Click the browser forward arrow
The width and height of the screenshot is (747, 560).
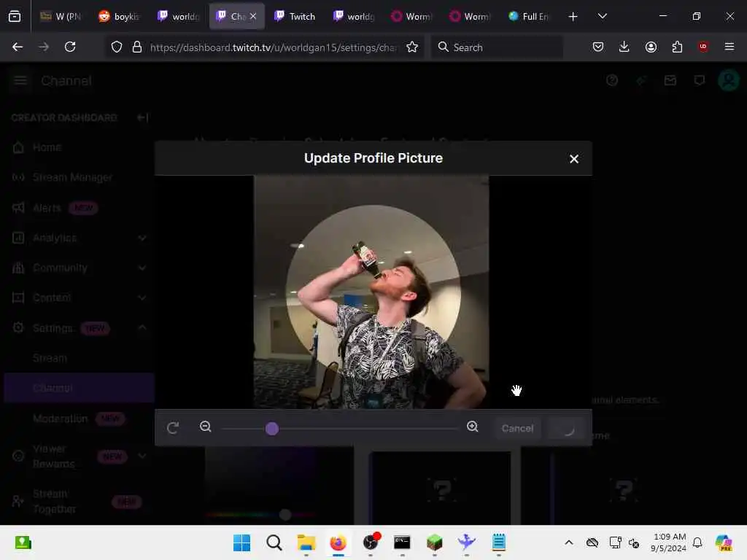tap(44, 47)
